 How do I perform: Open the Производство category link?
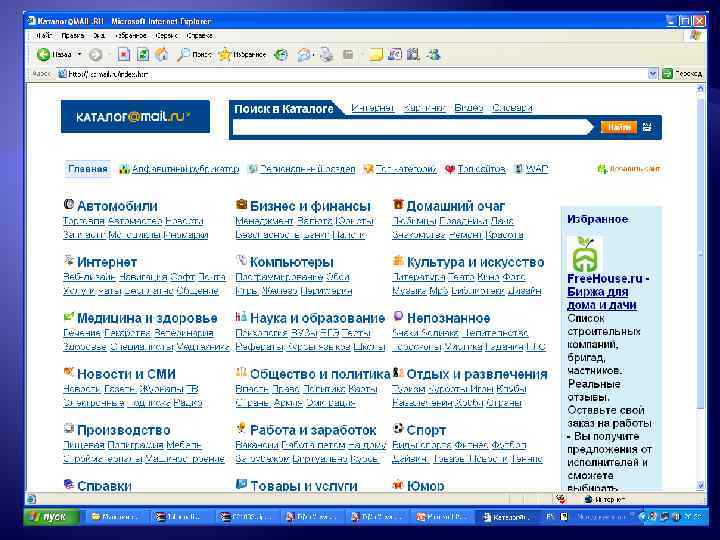(x=124, y=430)
